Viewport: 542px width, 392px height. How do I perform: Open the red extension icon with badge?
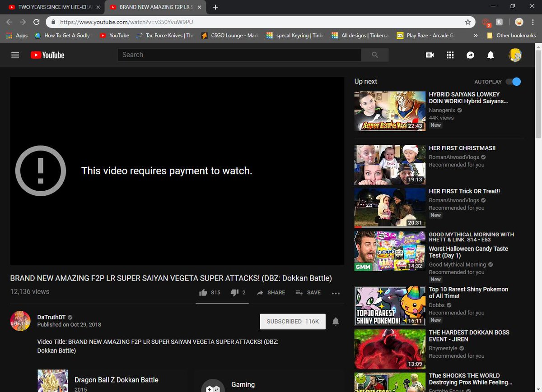point(486,22)
